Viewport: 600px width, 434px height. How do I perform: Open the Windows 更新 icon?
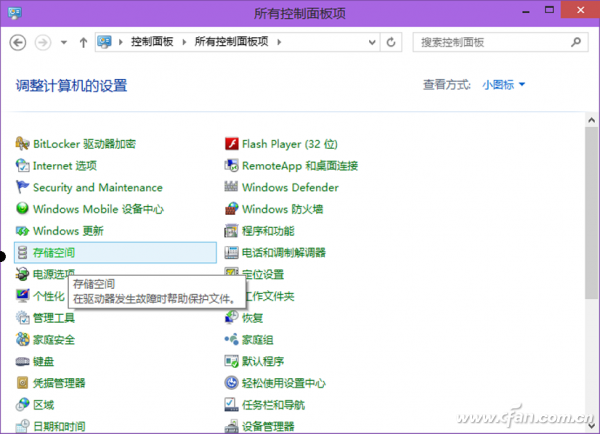point(24,231)
